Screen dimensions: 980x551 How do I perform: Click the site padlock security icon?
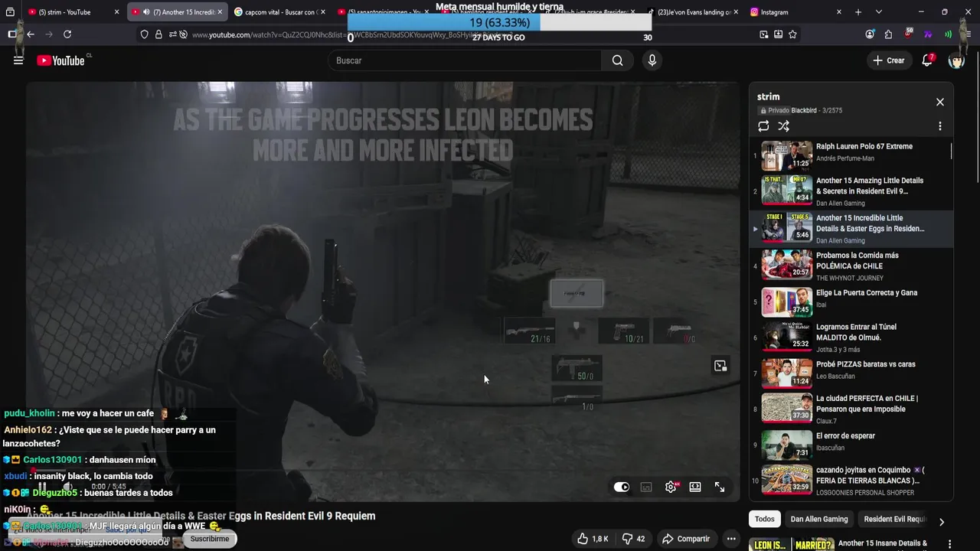pyautogui.click(x=158, y=34)
